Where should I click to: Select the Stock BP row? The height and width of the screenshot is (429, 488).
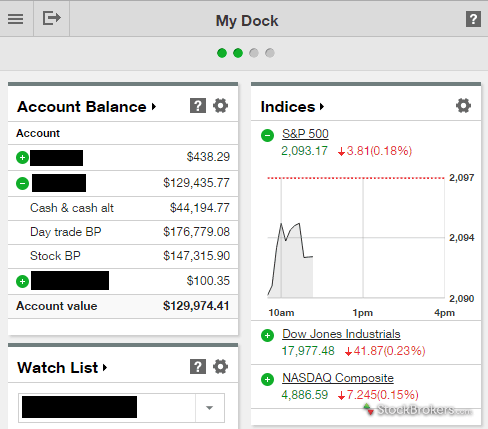[x=123, y=256]
